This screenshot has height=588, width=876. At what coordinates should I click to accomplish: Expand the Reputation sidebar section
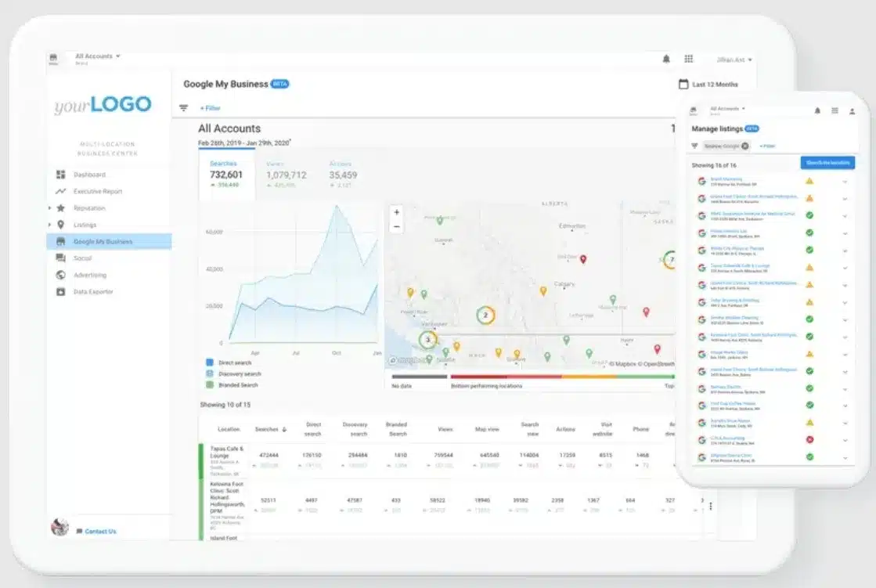click(x=49, y=208)
